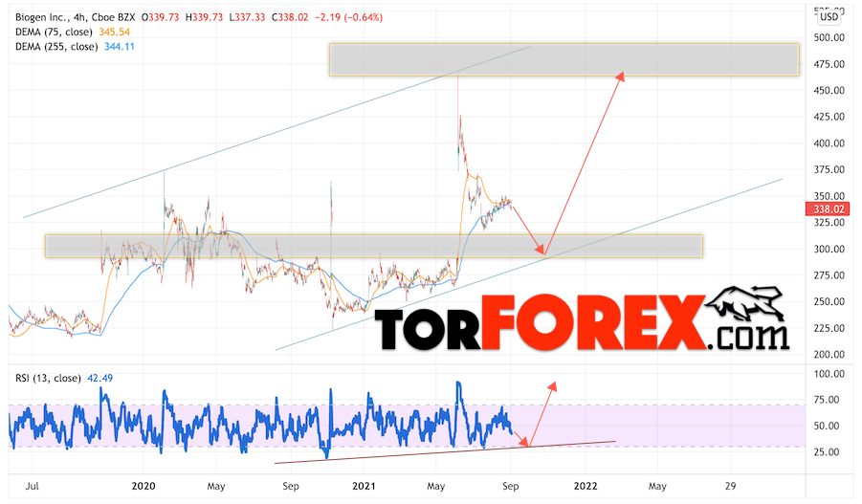Viewport: 862px width, 504px height.
Task: Click the DEMA 75 value 345.54
Action: pos(115,32)
